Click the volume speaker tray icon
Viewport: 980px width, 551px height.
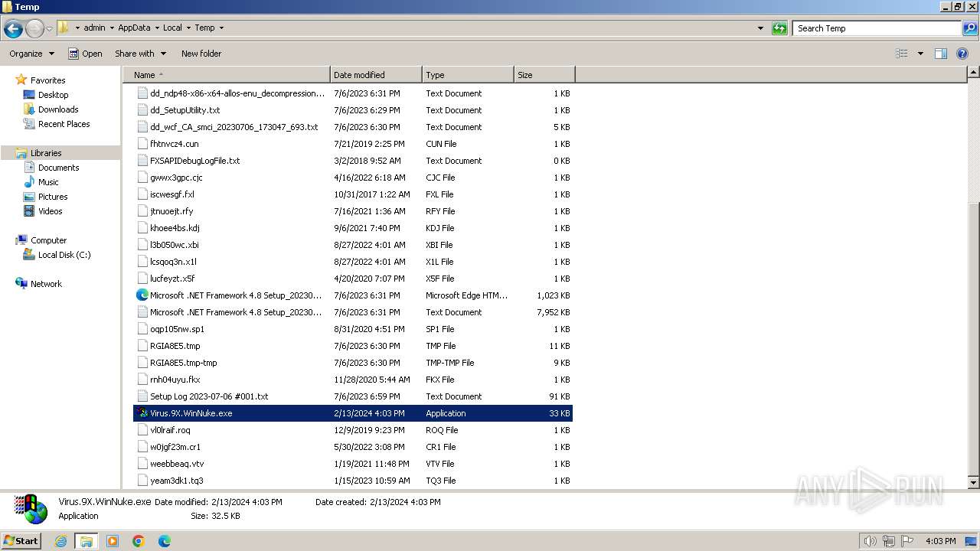tap(870, 541)
